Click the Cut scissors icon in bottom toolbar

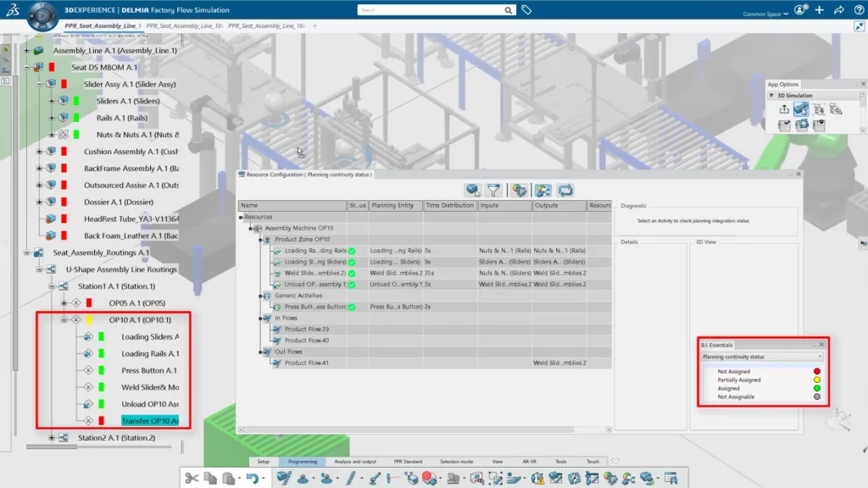[x=192, y=479]
